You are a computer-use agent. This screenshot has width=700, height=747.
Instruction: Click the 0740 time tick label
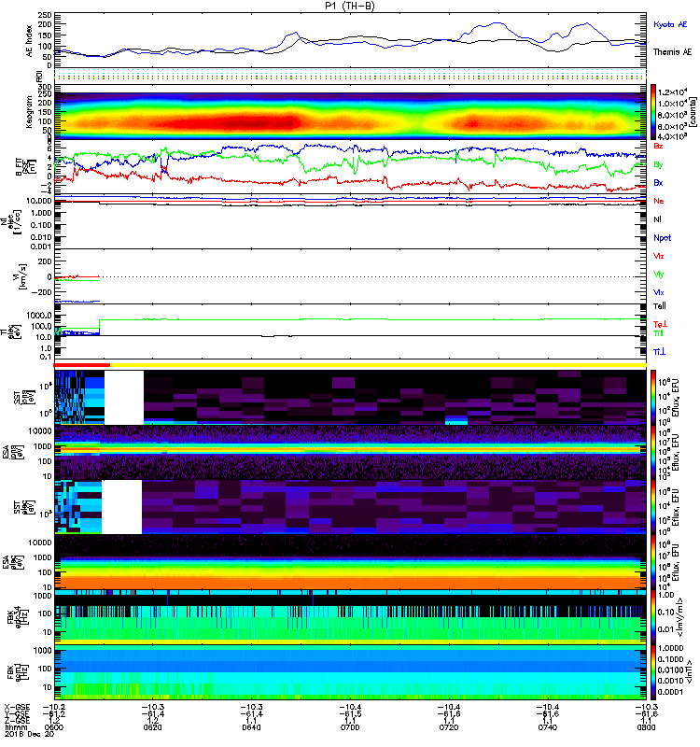coord(548,727)
